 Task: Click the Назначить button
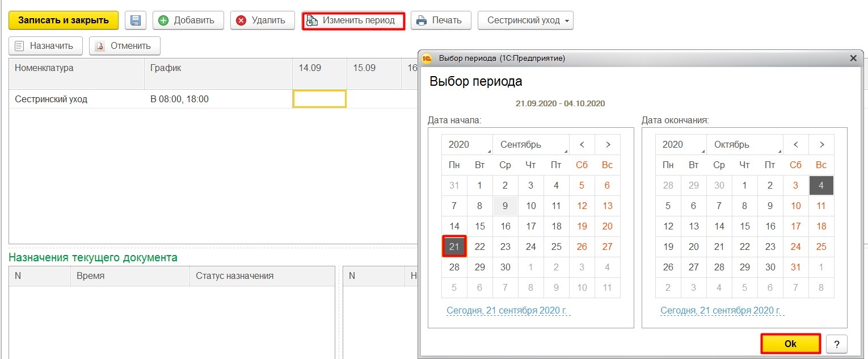pos(45,46)
